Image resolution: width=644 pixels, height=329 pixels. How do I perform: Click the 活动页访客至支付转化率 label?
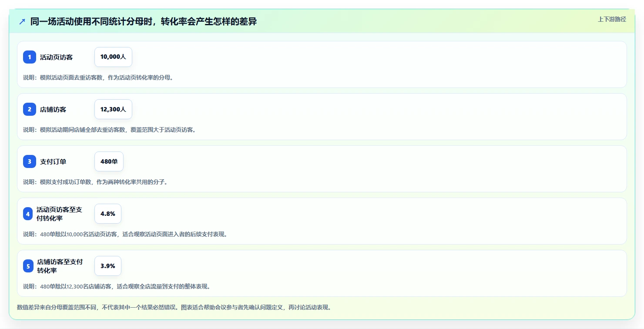tap(59, 214)
